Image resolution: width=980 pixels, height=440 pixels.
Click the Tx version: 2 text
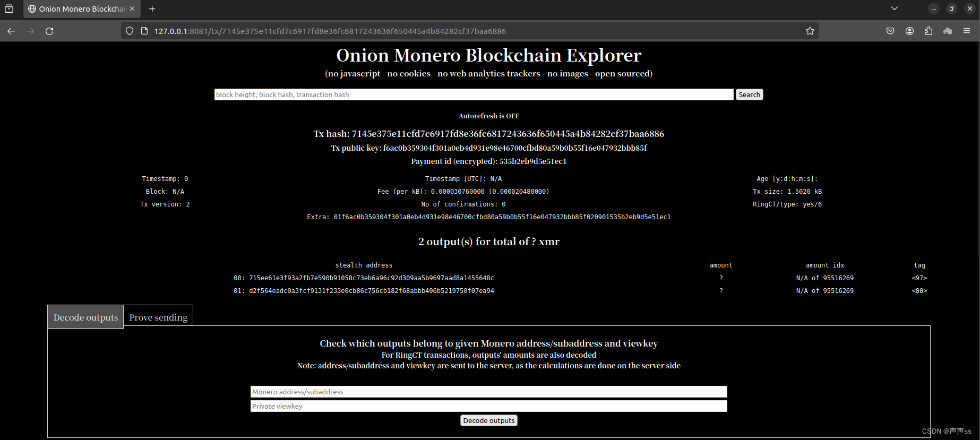165,204
